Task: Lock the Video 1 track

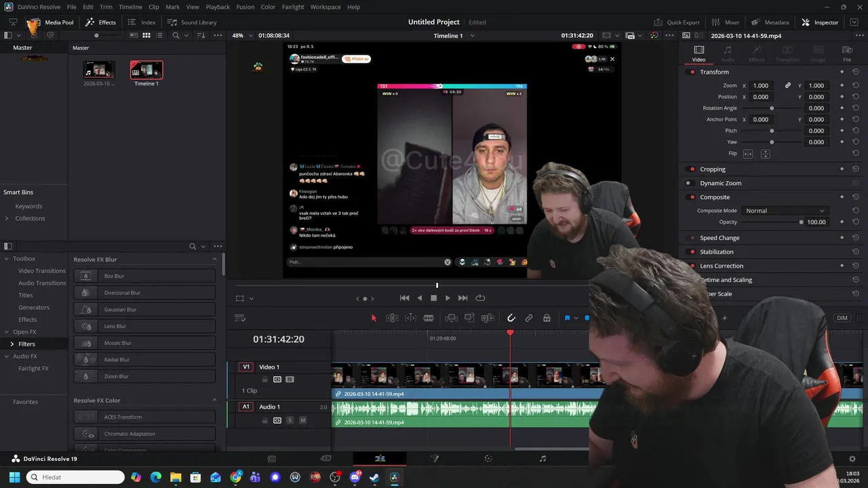Action: click(x=265, y=380)
